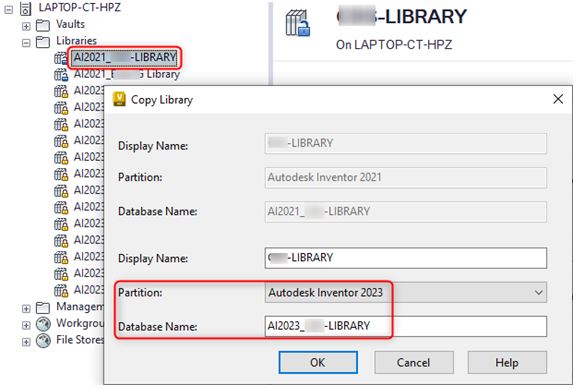Select the AI2021 -LIBRARY tree item
578x389 pixels.
125,58
